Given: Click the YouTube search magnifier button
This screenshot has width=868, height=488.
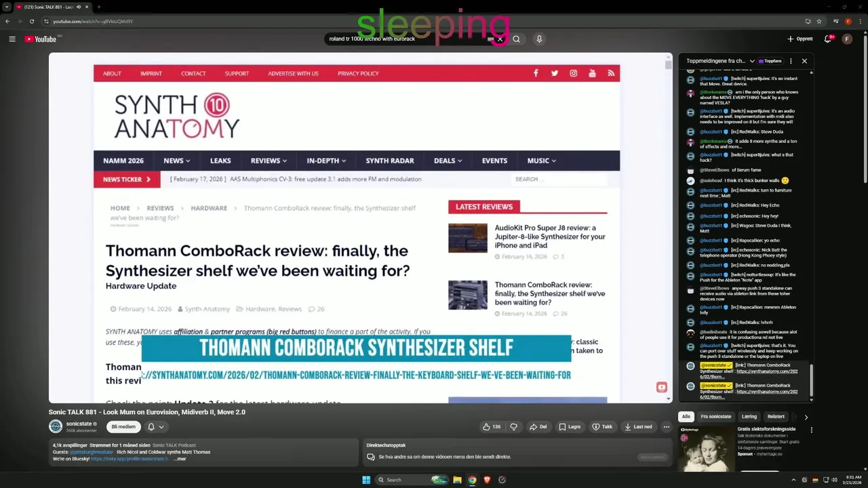Looking at the screenshot, I should click(516, 39).
